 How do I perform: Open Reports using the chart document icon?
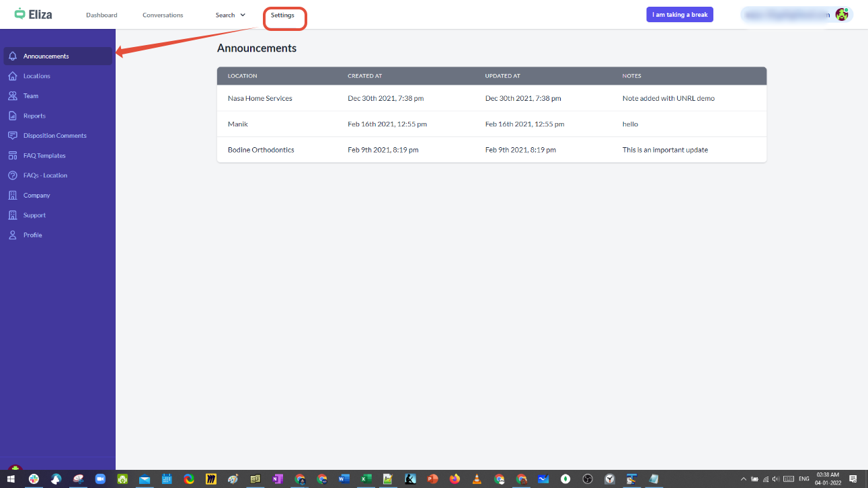13,116
